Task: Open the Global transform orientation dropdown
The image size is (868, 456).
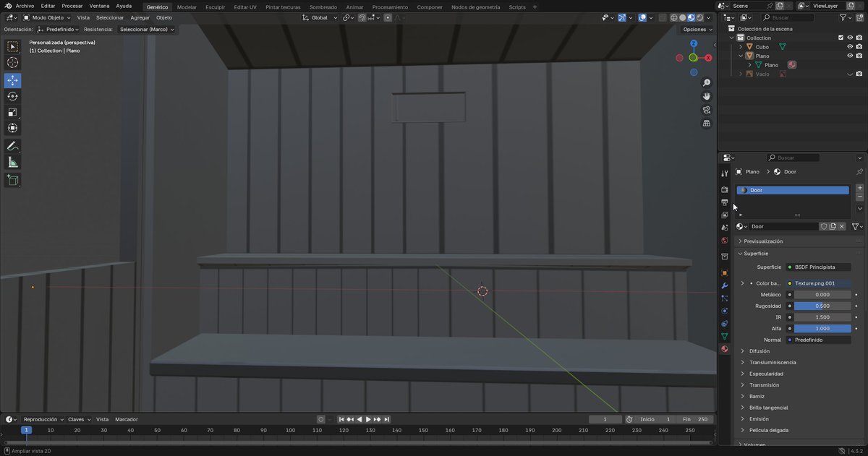Action: coord(319,17)
